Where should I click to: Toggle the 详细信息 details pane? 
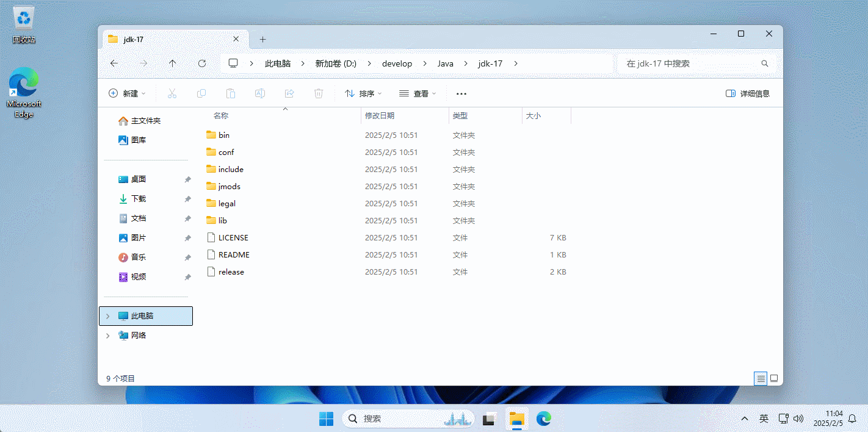coord(748,93)
